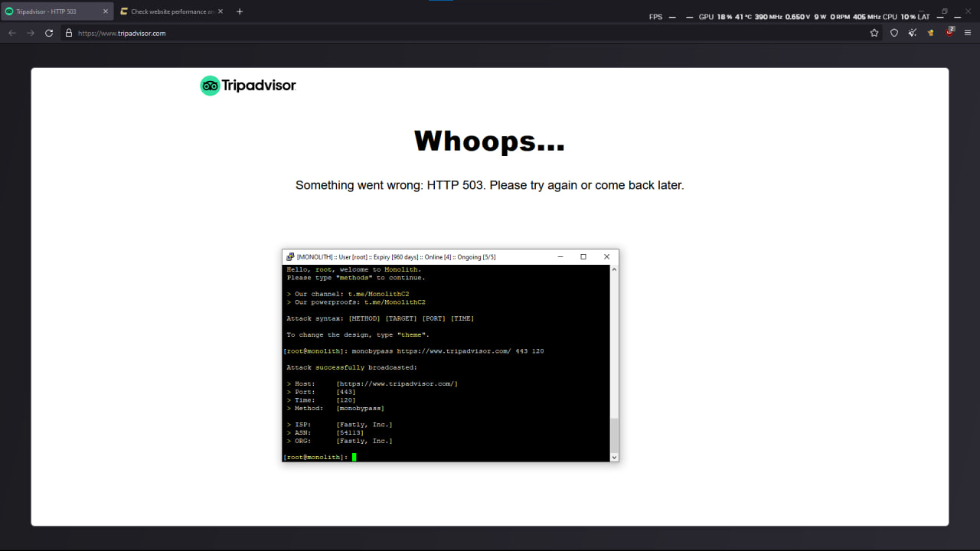Close the Check website performance tab
The width and height of the screenshot is (980, 551).
(220, 11)
